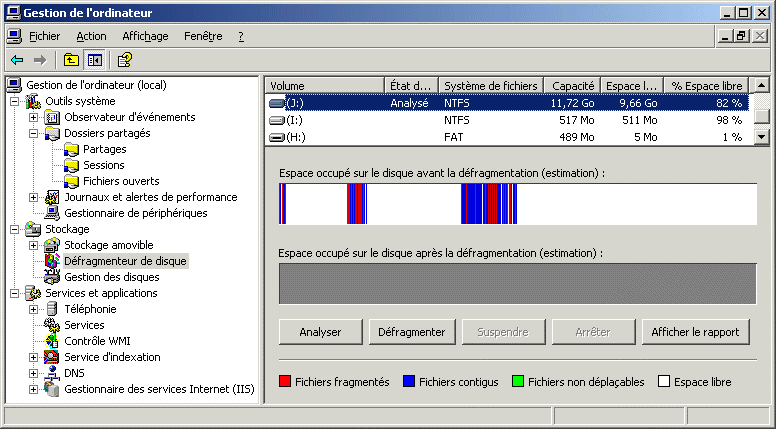Screen dimensions: 776x429
Task: Click the Back arrow toolbar icon
Action: [x=16, y=60]
